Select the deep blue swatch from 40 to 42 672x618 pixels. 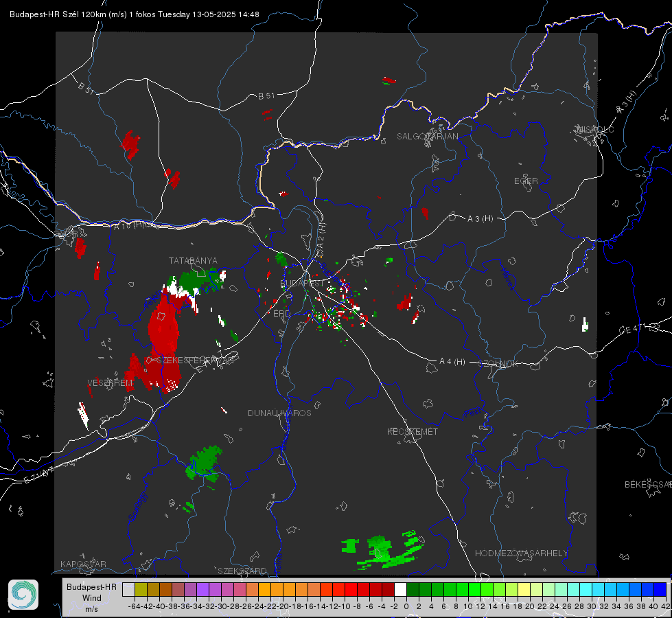coord(660,589)
